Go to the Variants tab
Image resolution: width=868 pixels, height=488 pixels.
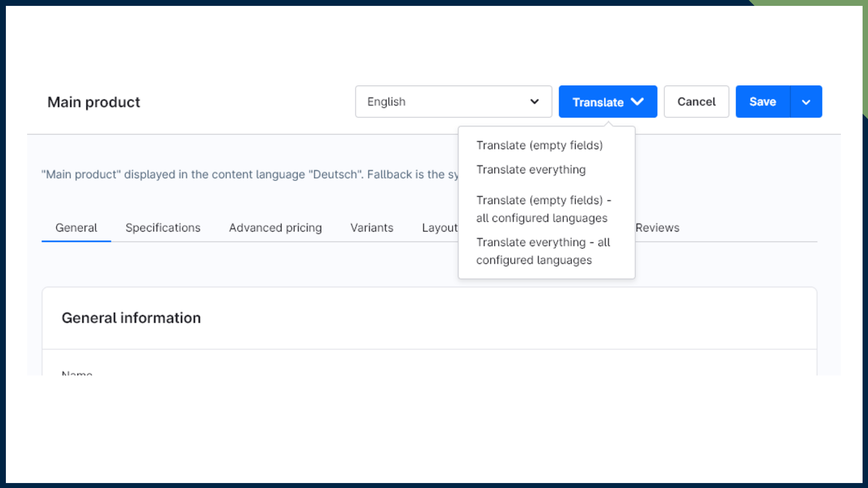[372, 228]
